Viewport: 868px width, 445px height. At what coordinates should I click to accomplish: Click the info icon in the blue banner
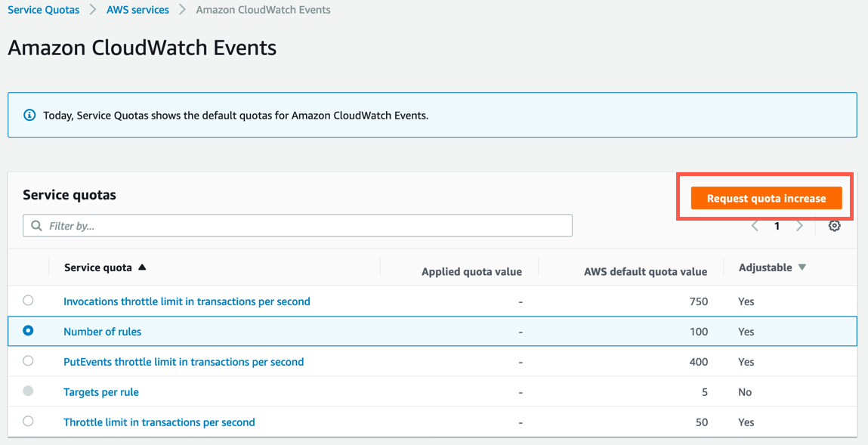point(29,115)
